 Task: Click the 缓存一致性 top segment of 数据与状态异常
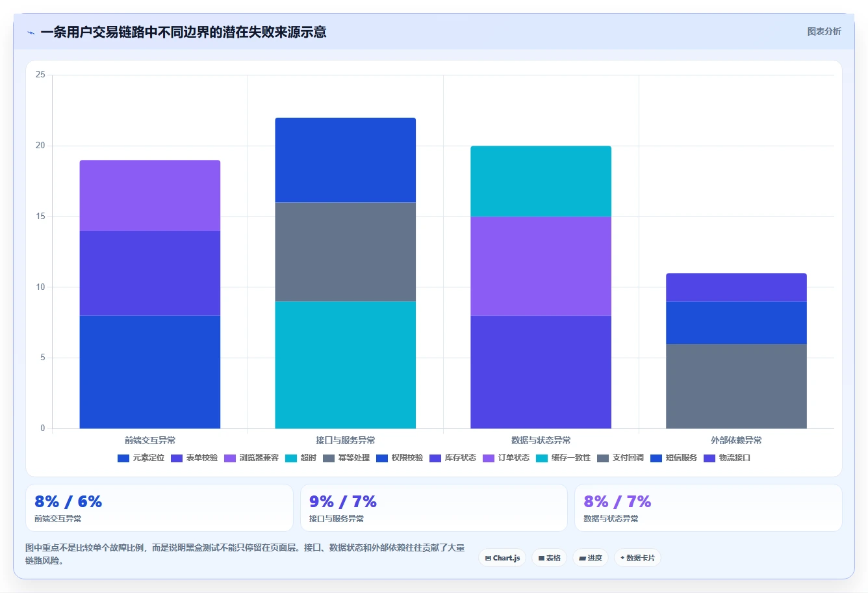541,181
